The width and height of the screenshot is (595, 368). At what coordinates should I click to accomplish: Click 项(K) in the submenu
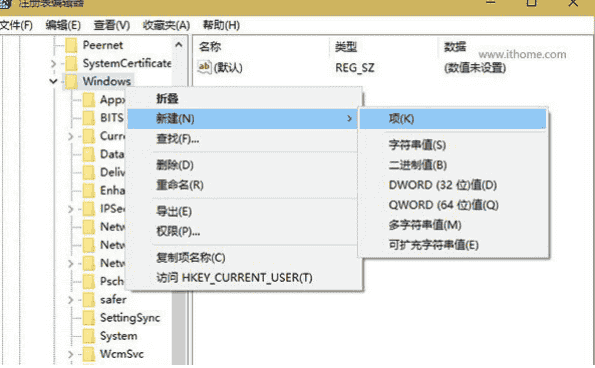(x=453, y=119)
